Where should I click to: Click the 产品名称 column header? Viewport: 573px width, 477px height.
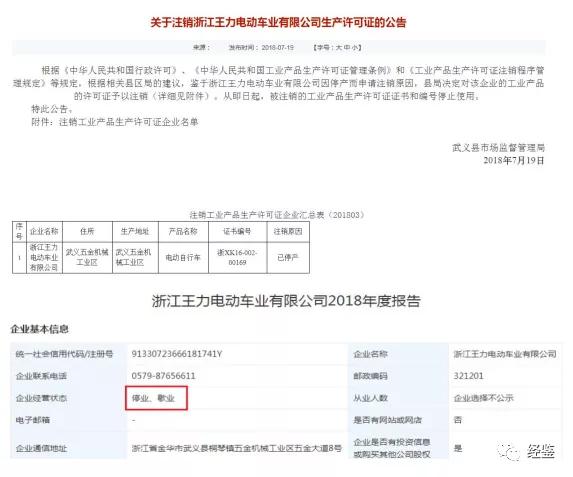(183, 232)
